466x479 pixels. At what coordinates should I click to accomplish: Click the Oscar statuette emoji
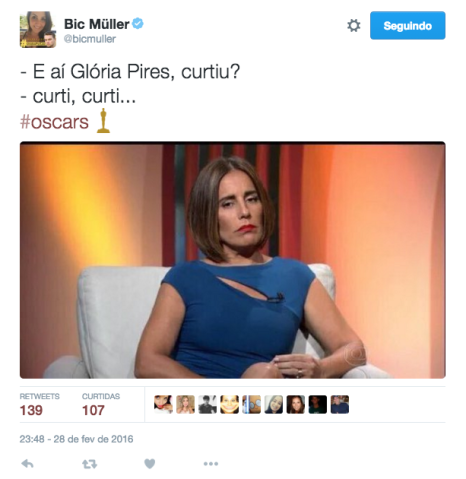pos(103,121)
